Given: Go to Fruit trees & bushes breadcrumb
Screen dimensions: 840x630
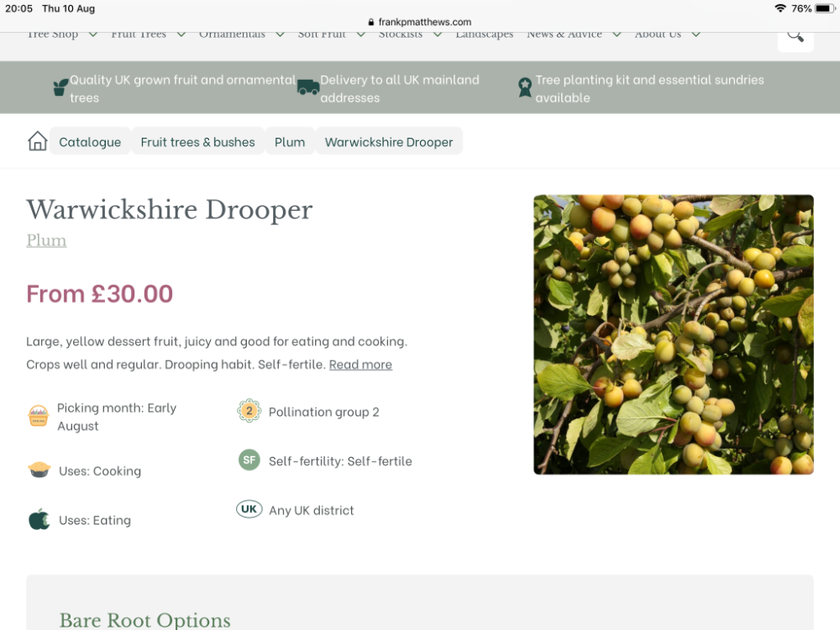Looking at the screenshot, I should point(197,142).
